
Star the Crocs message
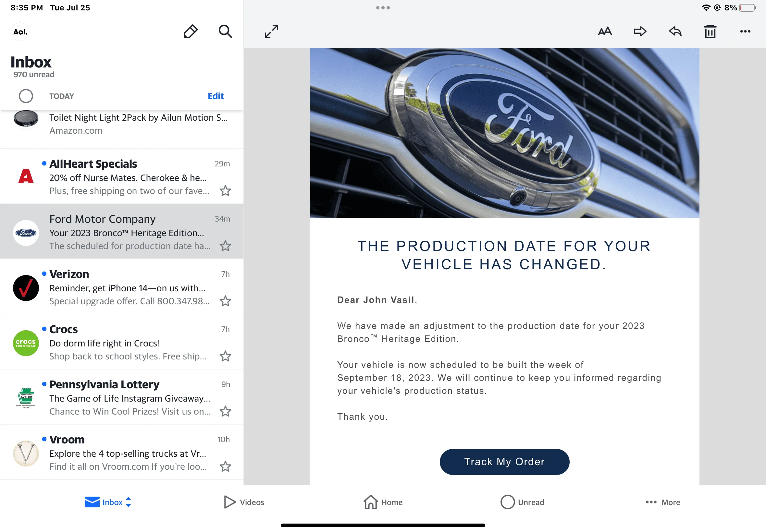[x=226, y=356]
